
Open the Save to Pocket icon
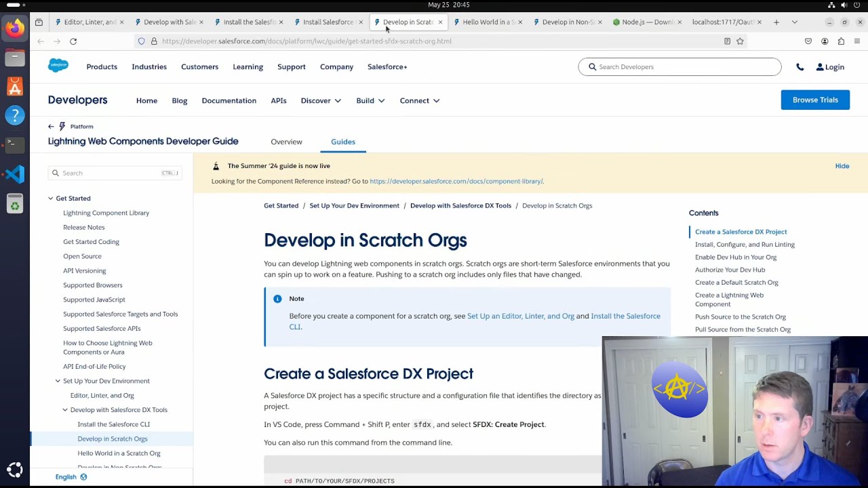(x=808, y=41)
